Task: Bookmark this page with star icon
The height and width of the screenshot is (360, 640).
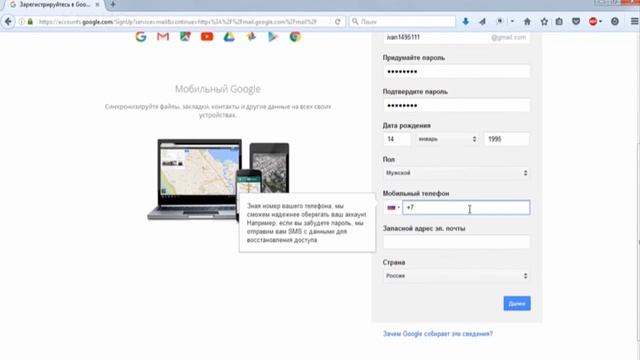Action: point(544,22)
